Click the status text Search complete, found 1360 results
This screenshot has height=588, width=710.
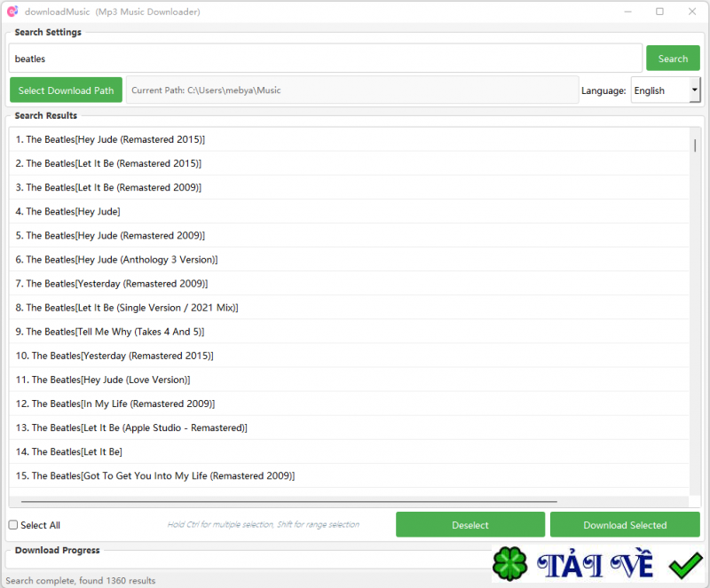tap(80, 580)
